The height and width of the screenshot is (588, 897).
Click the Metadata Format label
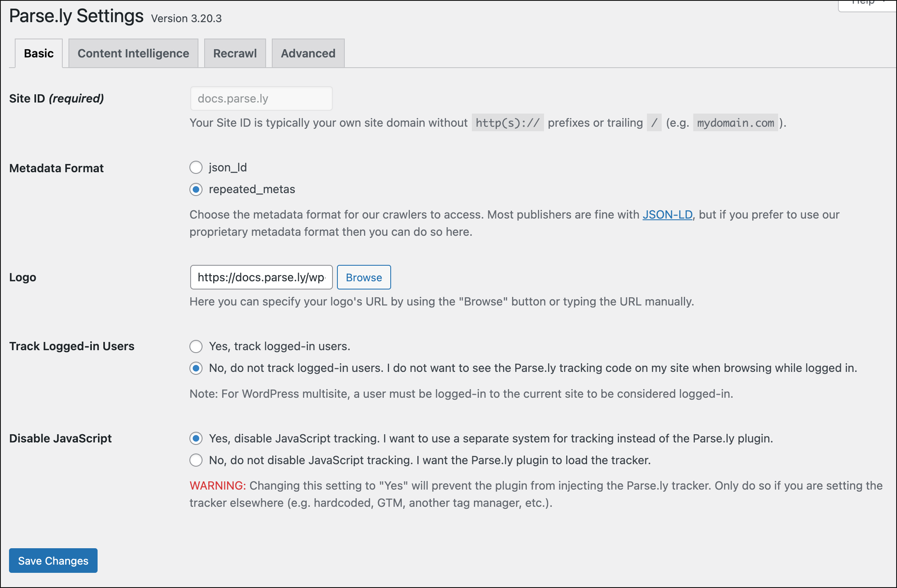pyautogui.click(x=57, y=168)
